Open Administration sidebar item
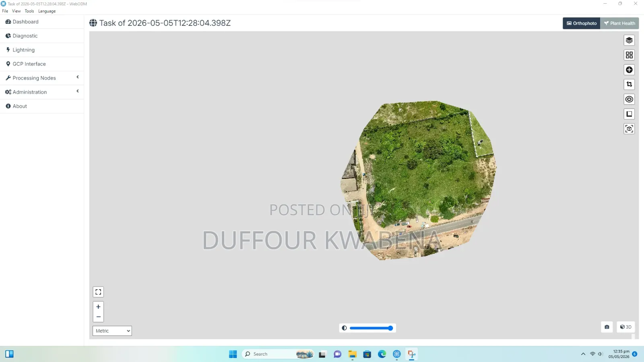This screenshot has height=362, width=644. point(42,92)
